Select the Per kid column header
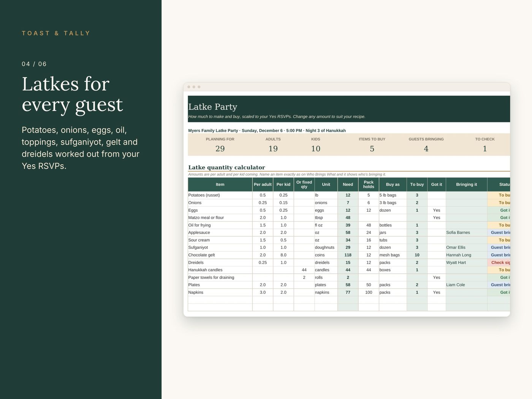 pyautogui.click(x=283, y=185)
